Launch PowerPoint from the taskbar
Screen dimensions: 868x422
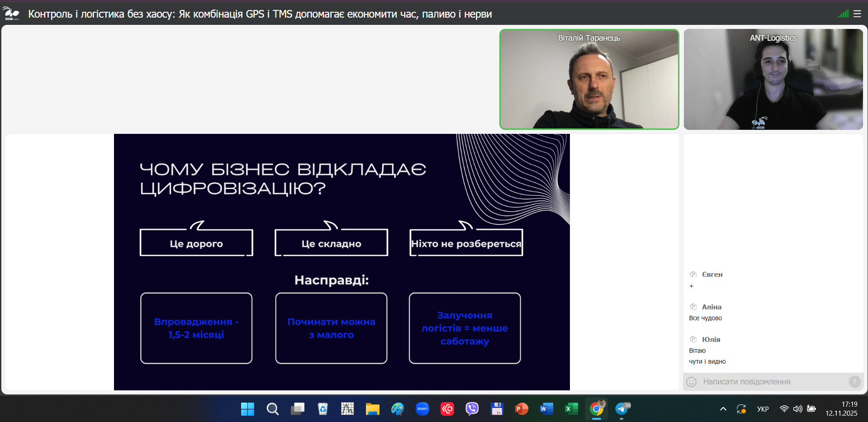[x=522, y=409]
